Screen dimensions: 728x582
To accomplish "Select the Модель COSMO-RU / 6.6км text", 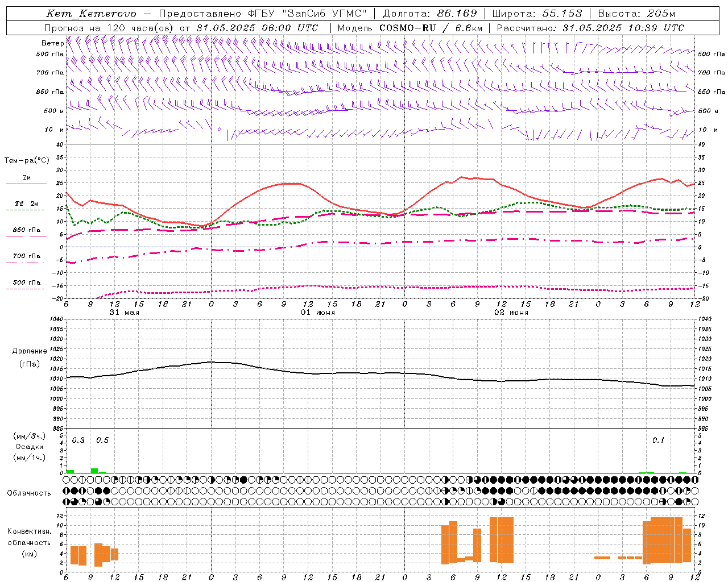I will 410,28.
